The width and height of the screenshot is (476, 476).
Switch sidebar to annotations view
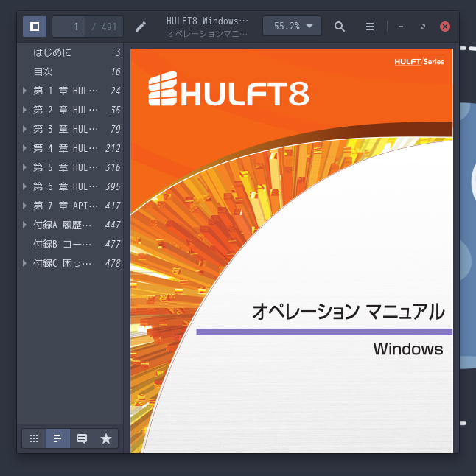coord(82,438)
